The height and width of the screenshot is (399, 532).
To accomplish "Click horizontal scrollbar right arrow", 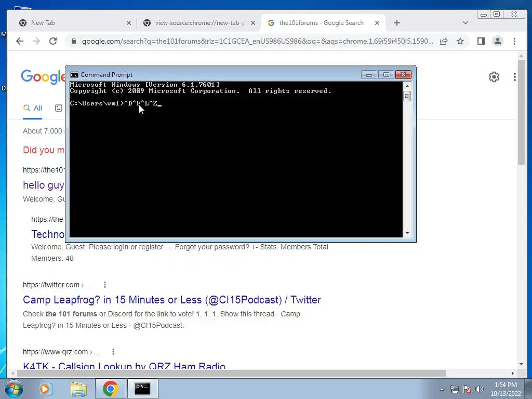I will click(512, 373).
